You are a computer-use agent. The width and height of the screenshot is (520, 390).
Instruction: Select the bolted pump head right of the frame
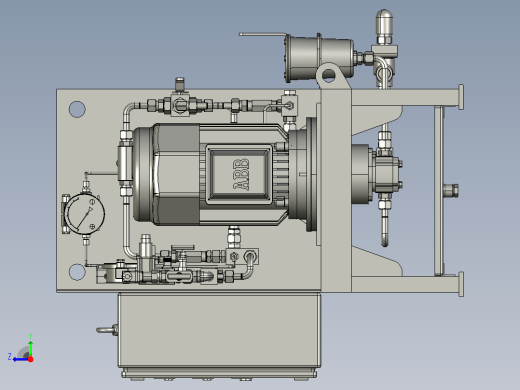click(x=388, y=174)
